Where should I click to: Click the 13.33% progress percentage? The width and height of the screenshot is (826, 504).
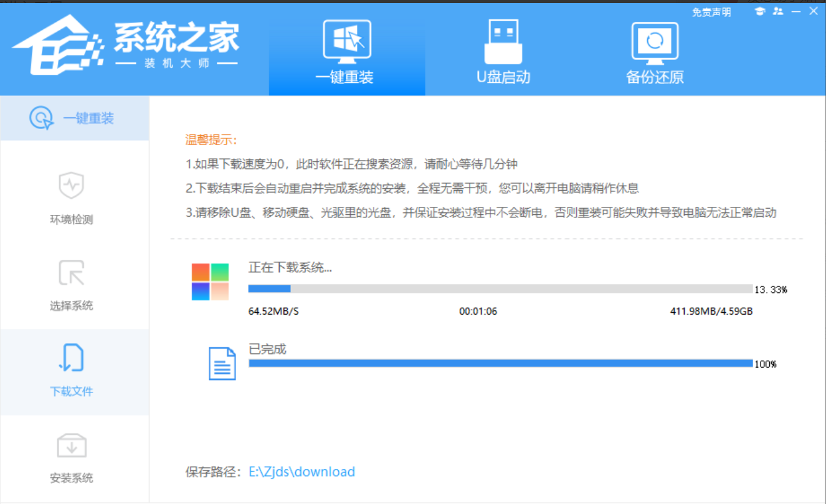[x=771, y=290]
